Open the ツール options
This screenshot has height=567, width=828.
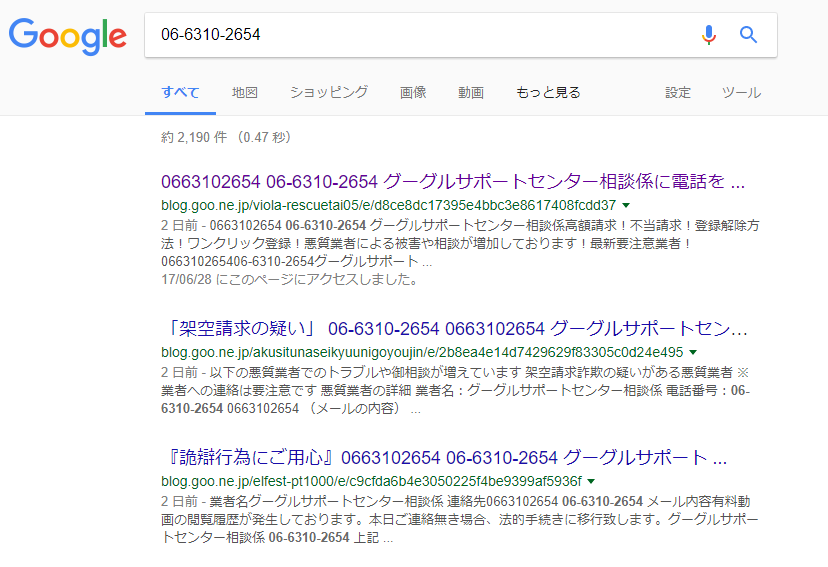pos(741,92)
